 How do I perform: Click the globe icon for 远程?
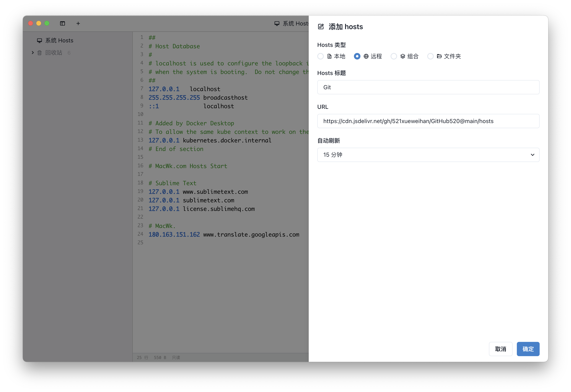pyautogui.click(x=366, y=56)
